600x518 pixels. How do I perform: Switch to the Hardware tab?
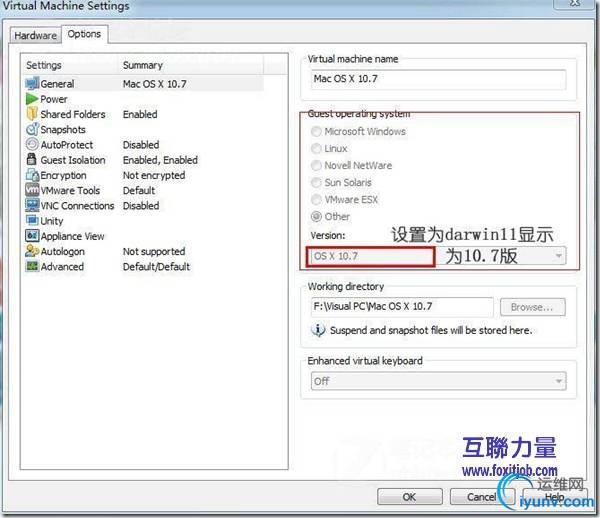click(x=35, y=35)
